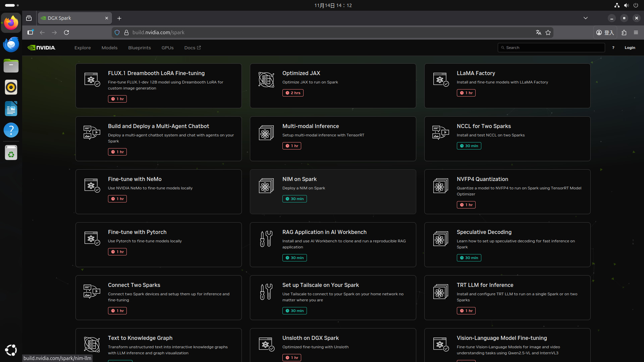This screenshot has height=362, width=644.
Task: Click the system volume indicator
Action: 626,5
